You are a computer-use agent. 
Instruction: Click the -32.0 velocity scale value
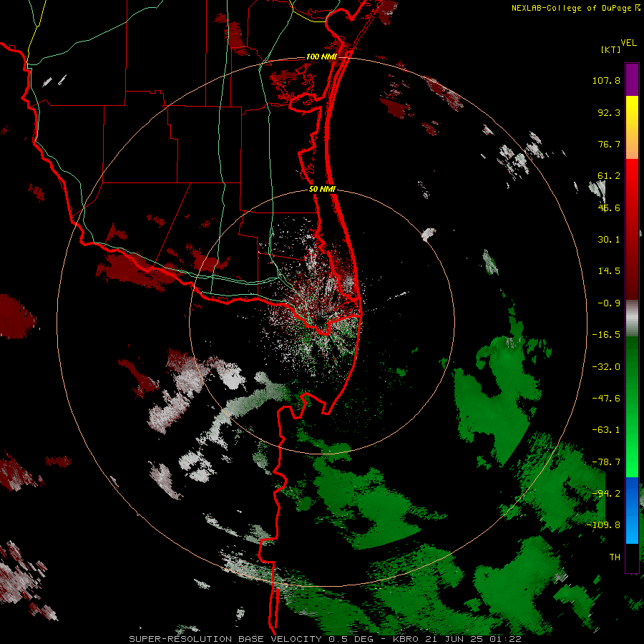[606, 367]
